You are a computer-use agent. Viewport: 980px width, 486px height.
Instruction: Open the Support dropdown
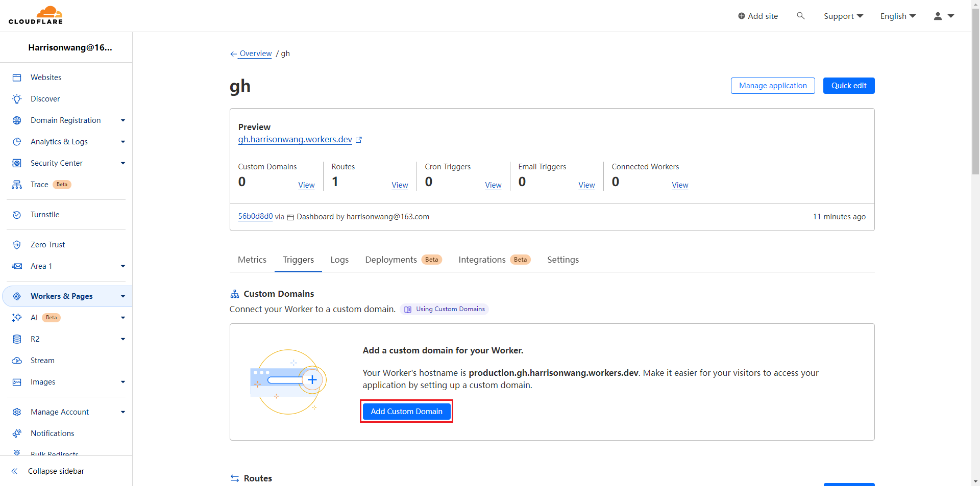pos(843,16)
